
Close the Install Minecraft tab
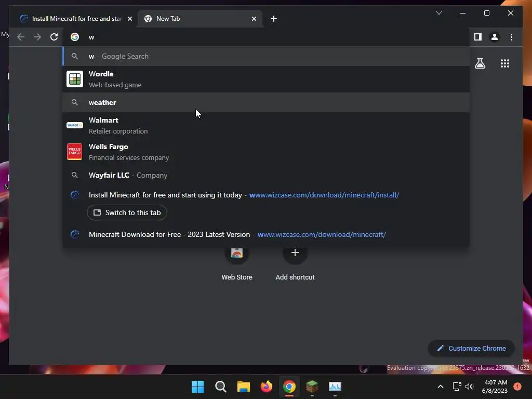[x=129, y=19]
